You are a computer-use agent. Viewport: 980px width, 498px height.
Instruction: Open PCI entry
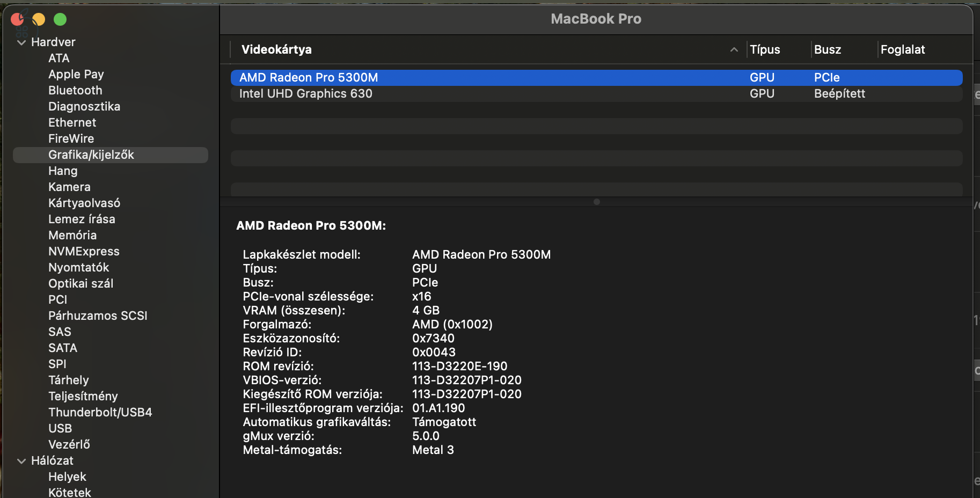58,299
